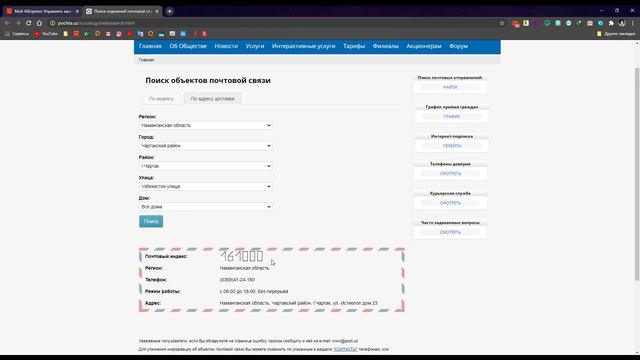This screenshot has height=360, width=640.
Task: Open the Дом dropdown showing Все дома
Action: (205, 207)
